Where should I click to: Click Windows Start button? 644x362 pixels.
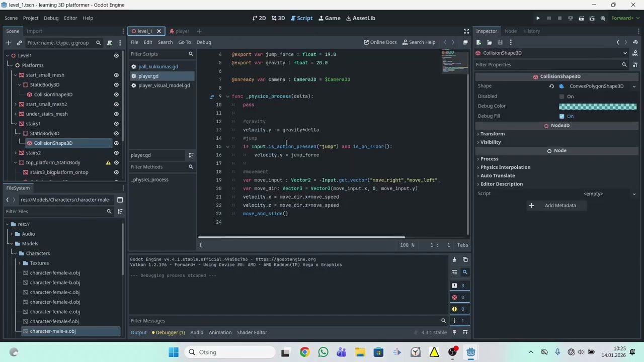coord(174,352)
